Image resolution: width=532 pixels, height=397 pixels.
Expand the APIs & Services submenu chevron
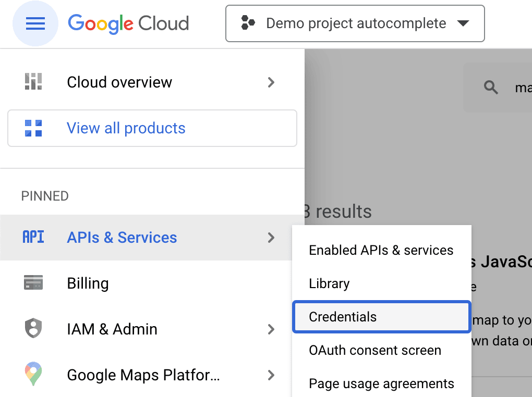click(x=271, y=238)
